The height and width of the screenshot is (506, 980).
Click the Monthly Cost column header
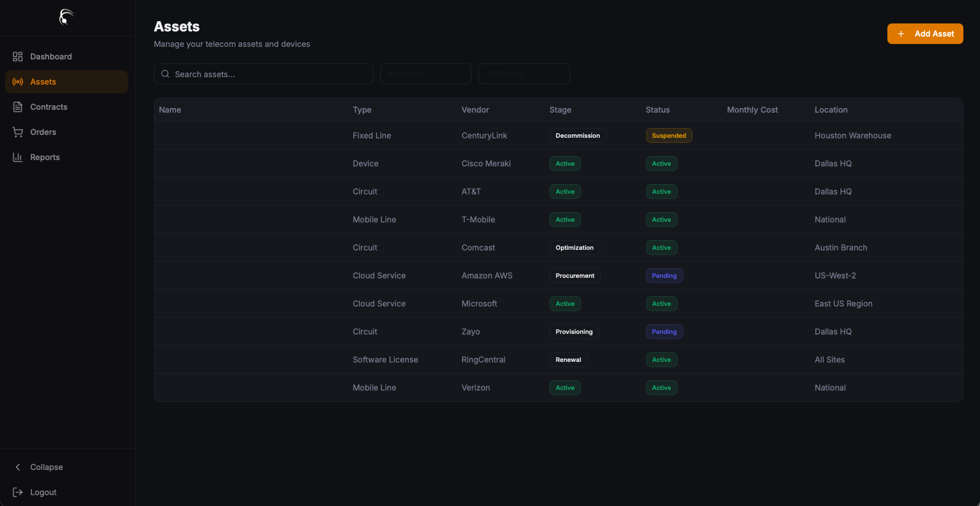[752, 110]
